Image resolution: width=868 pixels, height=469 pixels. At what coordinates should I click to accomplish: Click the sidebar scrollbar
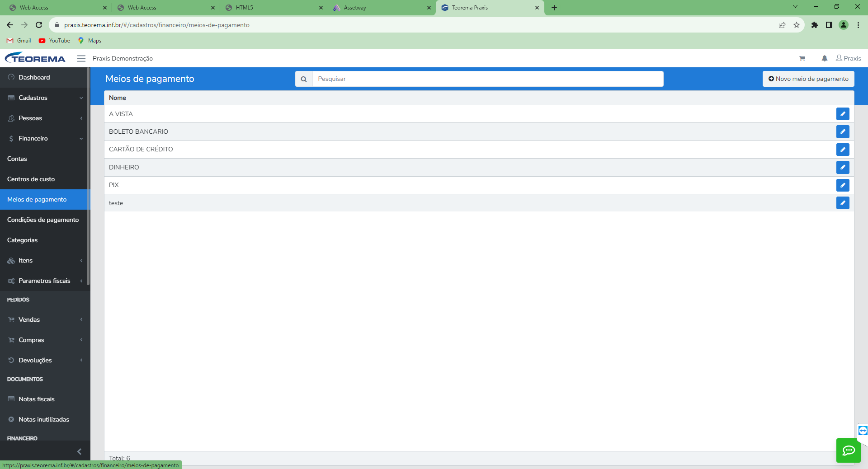[x=89, y=176]
